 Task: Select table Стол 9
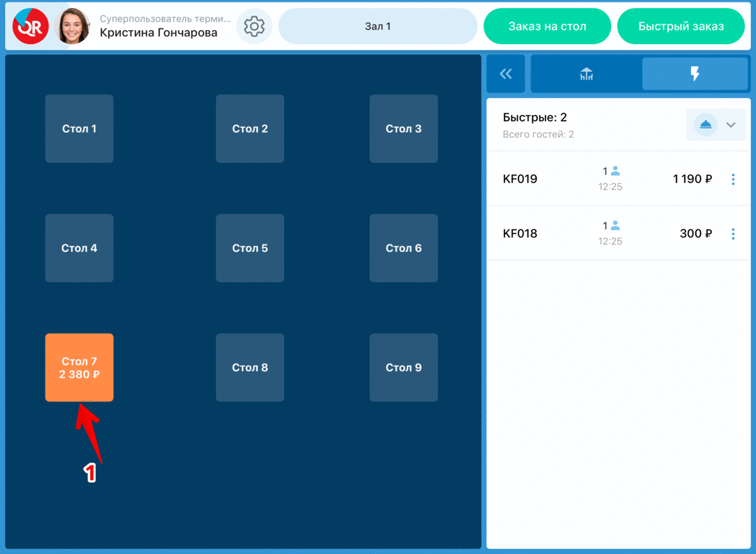(404, 368)
